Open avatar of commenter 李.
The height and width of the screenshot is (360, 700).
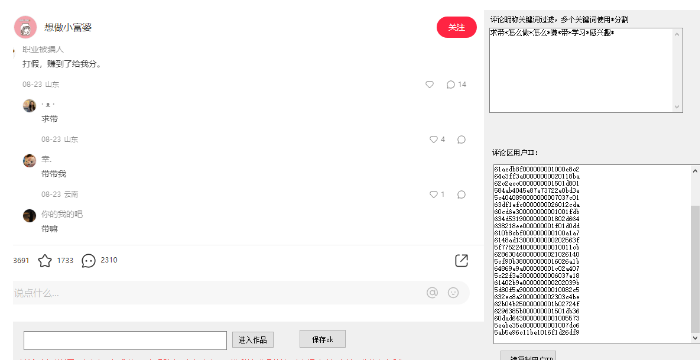pos(29,160)
